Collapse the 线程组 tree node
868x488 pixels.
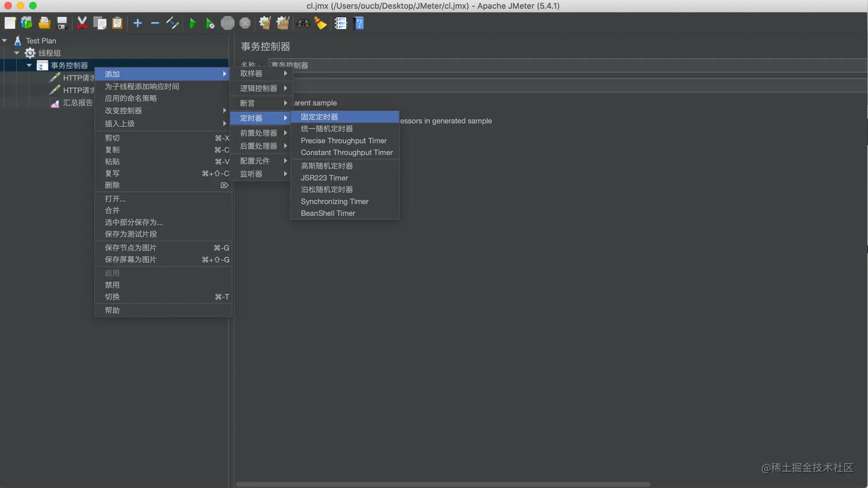pos(17,53)
